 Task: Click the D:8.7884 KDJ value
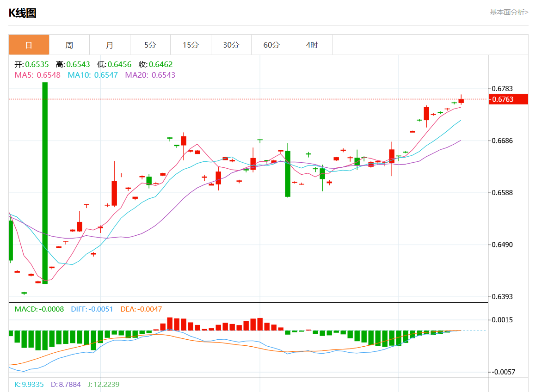[66, 384]
